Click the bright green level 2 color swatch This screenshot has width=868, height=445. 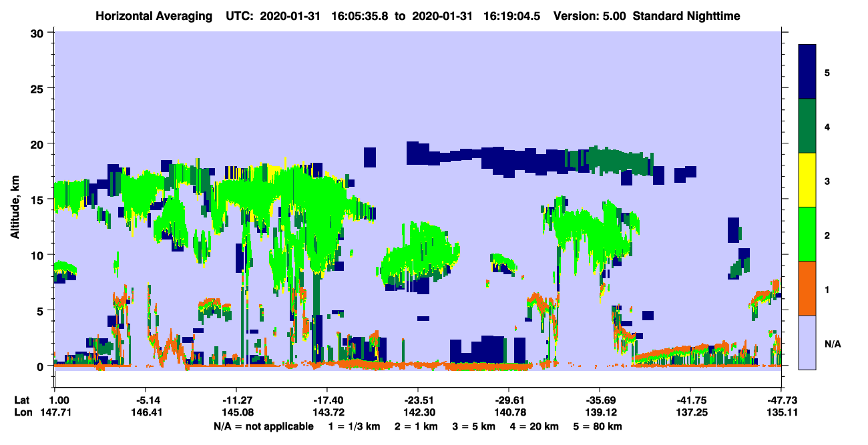[807, 234]
